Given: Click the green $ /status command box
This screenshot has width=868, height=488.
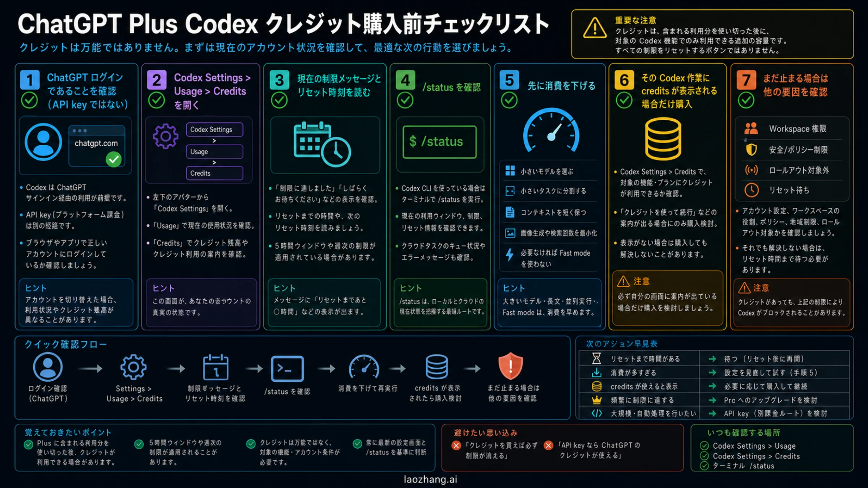Looking at the screenshot, I should 439,142.
